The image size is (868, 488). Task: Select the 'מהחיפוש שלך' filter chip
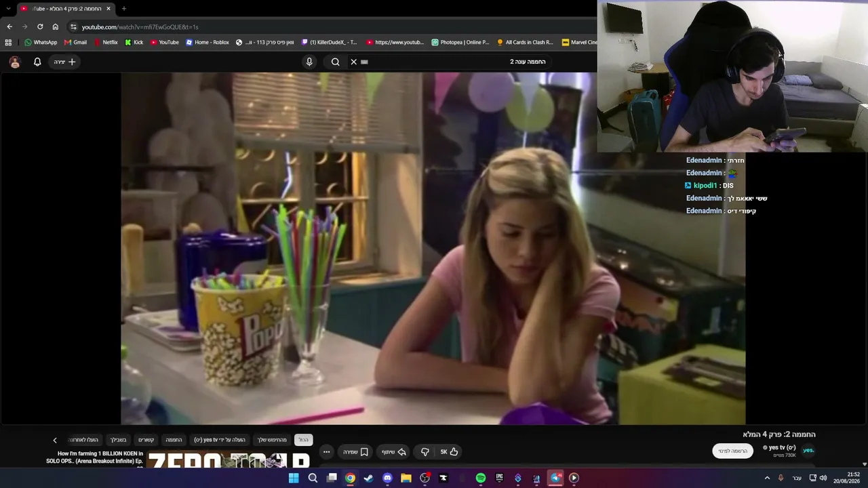coord(272,440)
